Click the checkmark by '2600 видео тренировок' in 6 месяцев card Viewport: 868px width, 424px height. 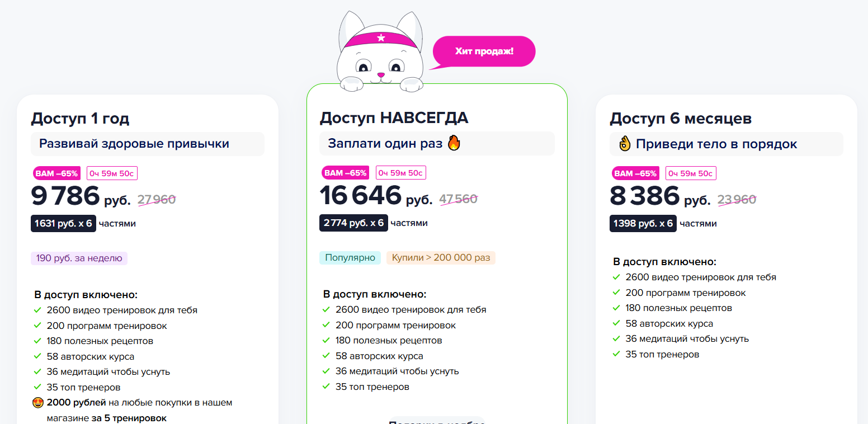pos(616,277)
